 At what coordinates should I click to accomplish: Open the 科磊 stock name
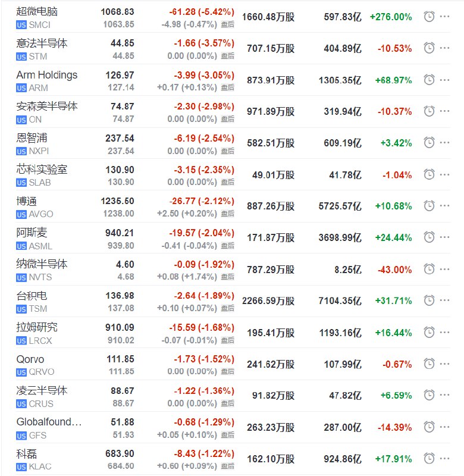point(27,453)
